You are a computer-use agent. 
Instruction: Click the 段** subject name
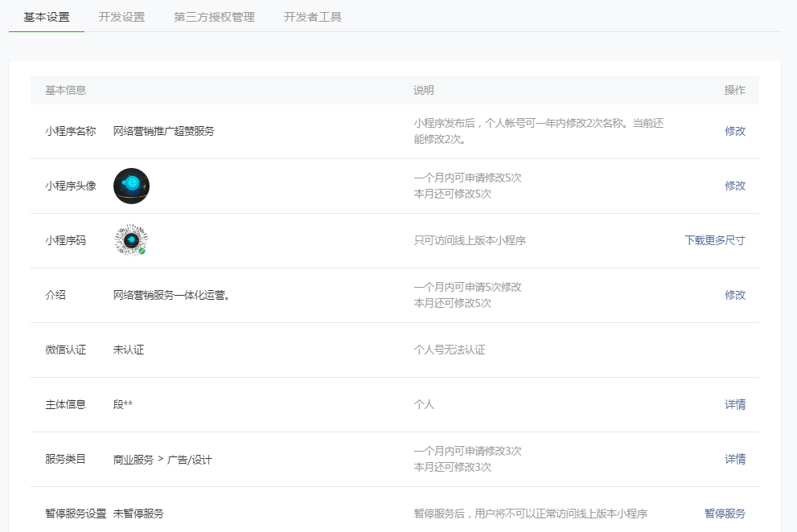[122, 404]
